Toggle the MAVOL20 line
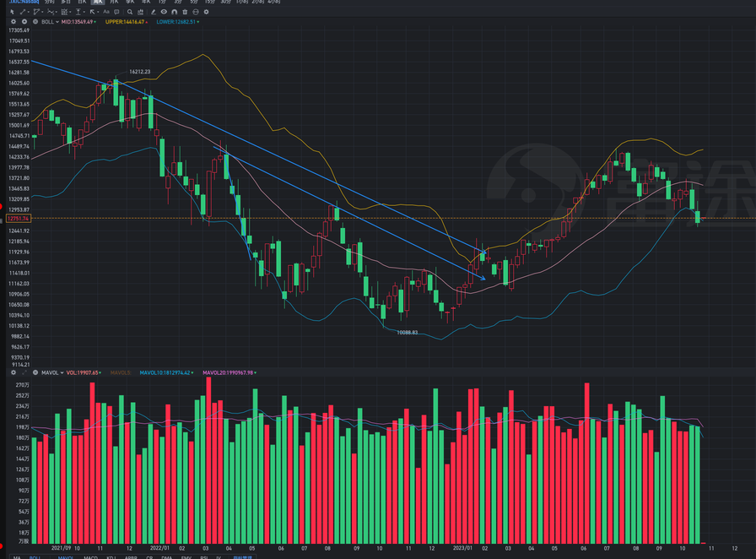Viewport: 756px width, 559px height. (229, 372)
